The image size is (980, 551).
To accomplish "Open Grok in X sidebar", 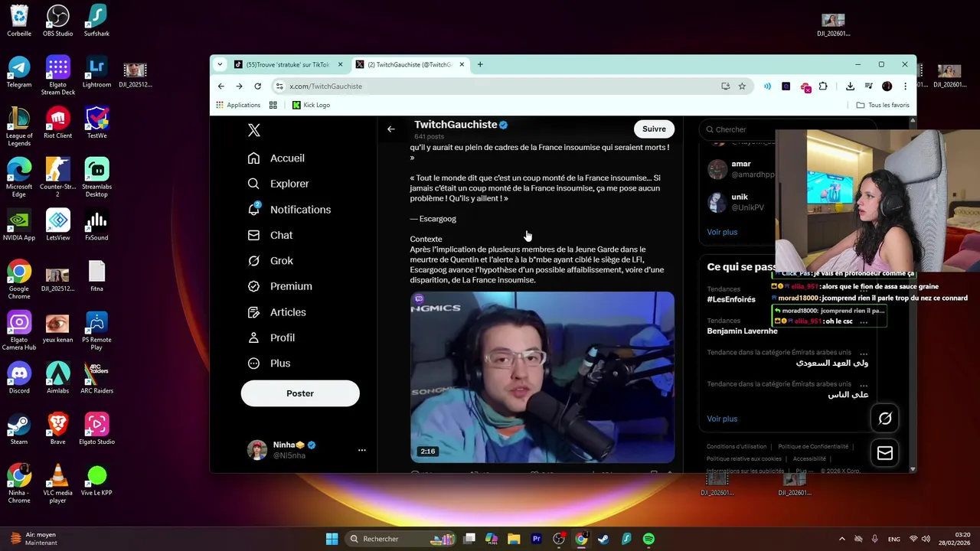I will point(270,261).
